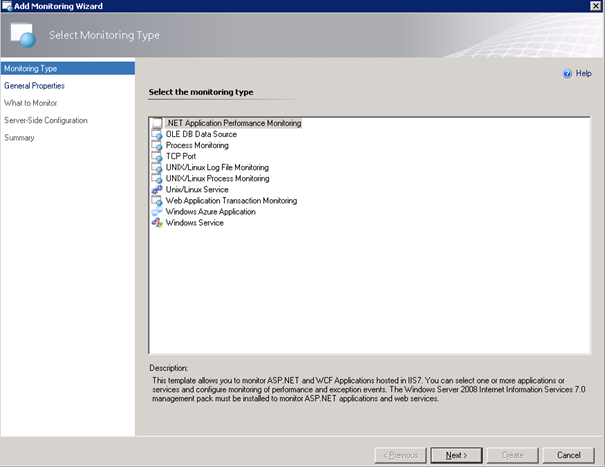The width and height of the screenshot is (605, 467).
Task: Click the Process Monitoring template icon
Action: (157, 146)
